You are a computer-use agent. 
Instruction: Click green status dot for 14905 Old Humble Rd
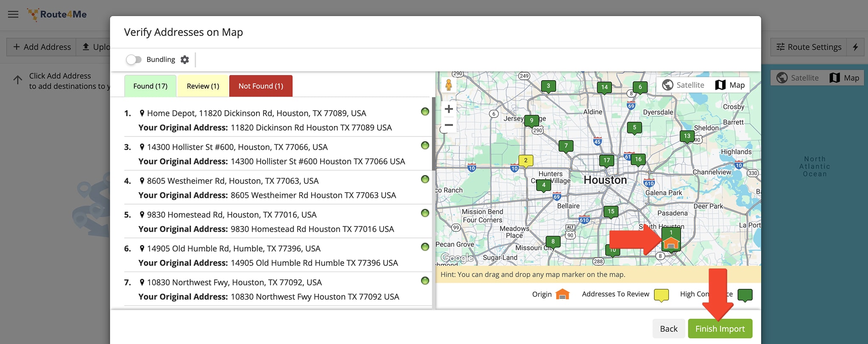tap(425, 247)
